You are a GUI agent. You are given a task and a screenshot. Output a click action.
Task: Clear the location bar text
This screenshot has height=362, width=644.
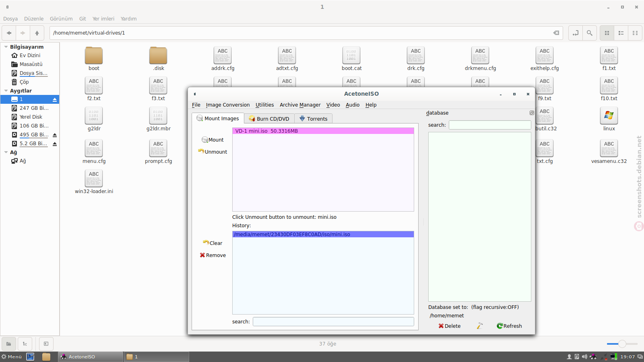(x=556, y=33)
